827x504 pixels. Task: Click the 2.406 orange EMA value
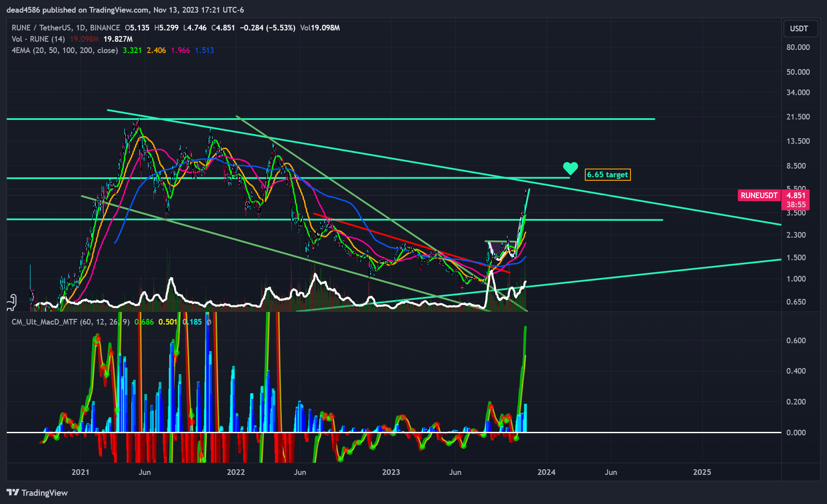coord(156,50)
